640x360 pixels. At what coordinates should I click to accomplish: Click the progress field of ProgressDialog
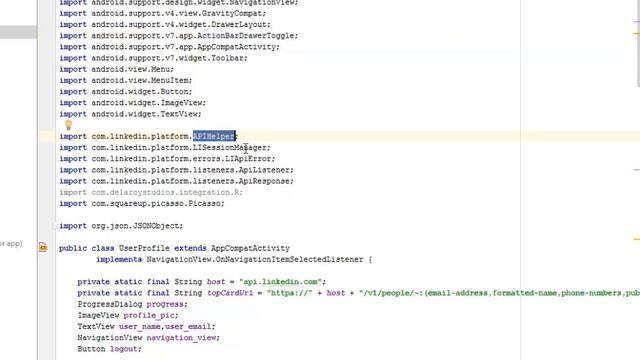click(165, 304)
